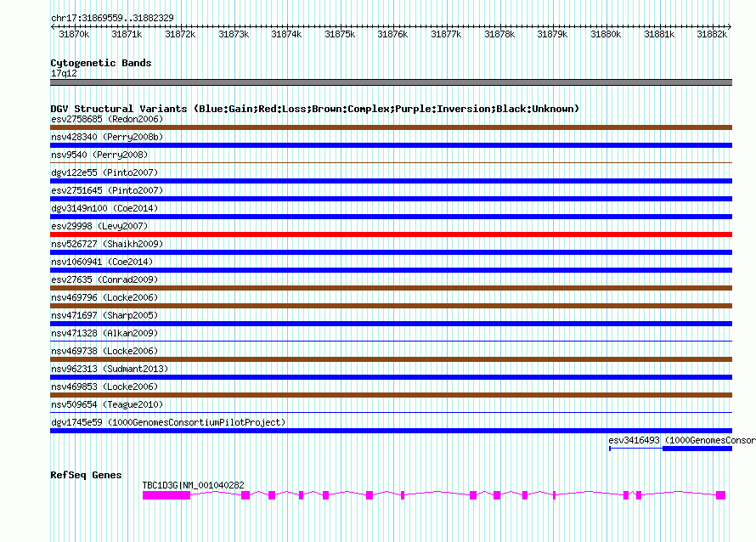The height and width of the screenshot is (542, 756).
Task: Click the brown bar under esv27635
Action: tap(391, 288)
